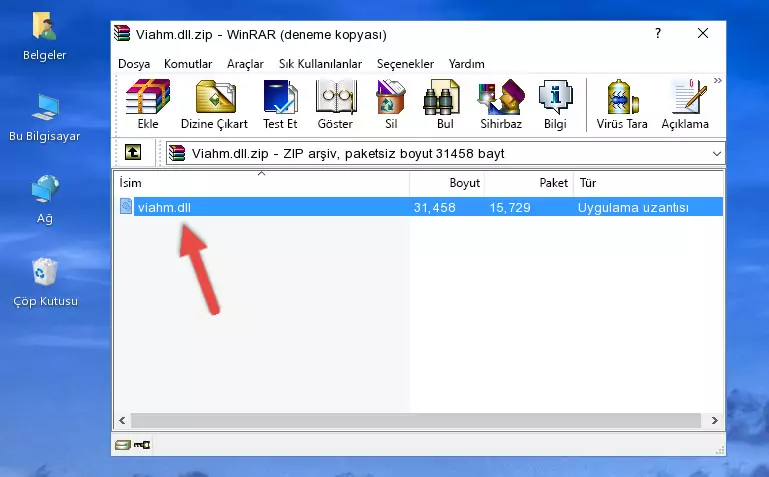Click the 31,458 size value
The width and height of the screenshot is (769, 477).
pos(435,207)
